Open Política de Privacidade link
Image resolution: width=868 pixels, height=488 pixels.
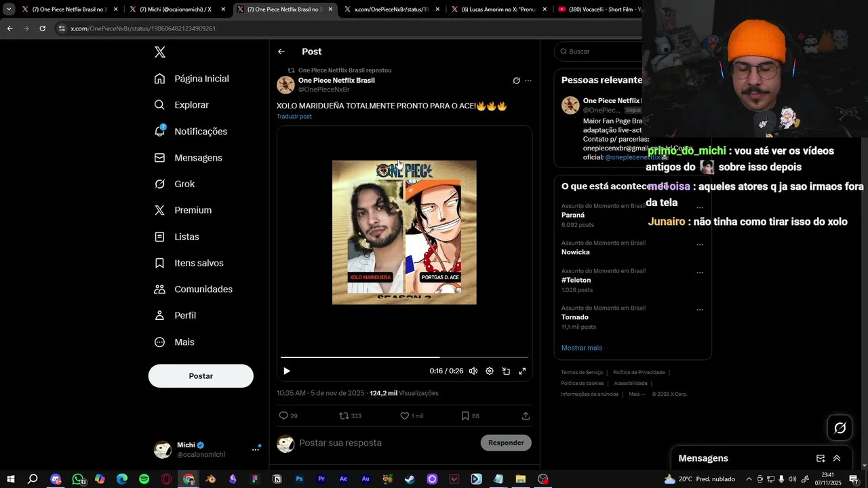click(639, 373)
